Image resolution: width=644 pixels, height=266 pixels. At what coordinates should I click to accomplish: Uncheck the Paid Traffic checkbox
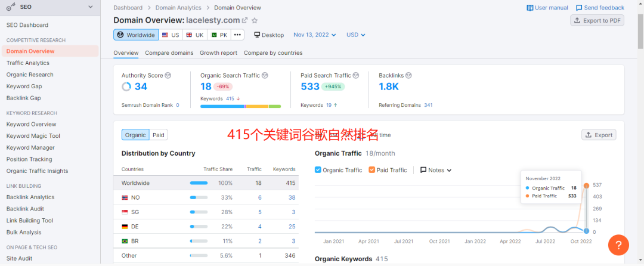[371, 170]
